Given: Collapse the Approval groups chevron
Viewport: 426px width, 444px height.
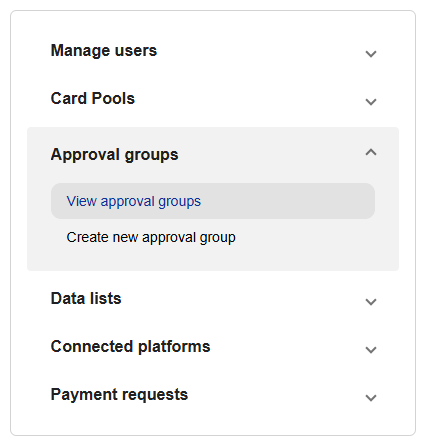Looking at the screenshot, I should coord(371,152).
